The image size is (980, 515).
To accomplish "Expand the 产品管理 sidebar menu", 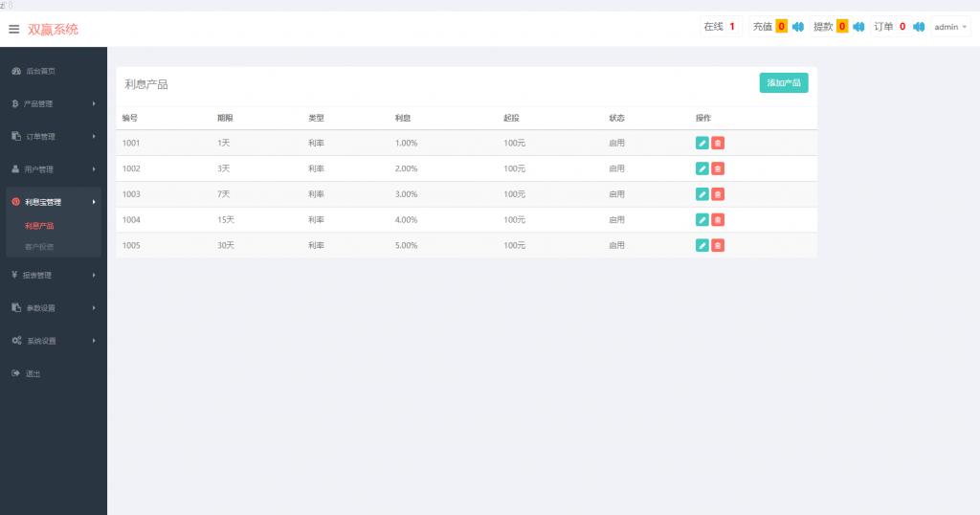I will point(53,103).
